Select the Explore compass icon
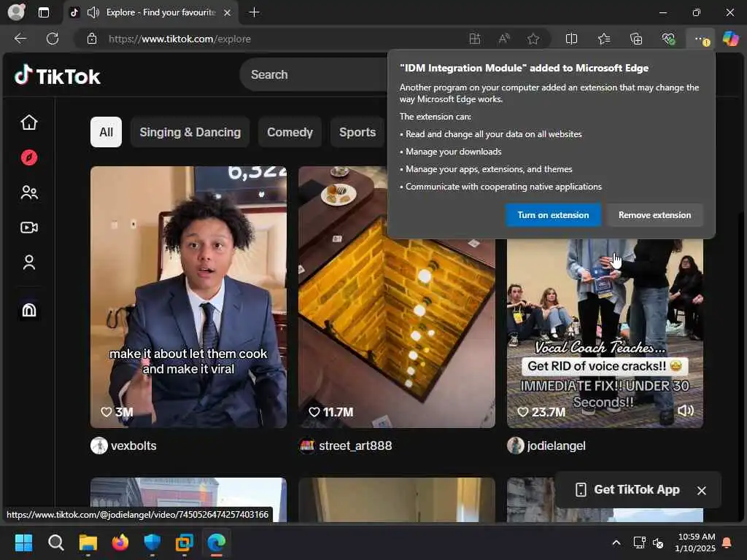747x560 pixels. pyautogui.click(x=29, y=157)
